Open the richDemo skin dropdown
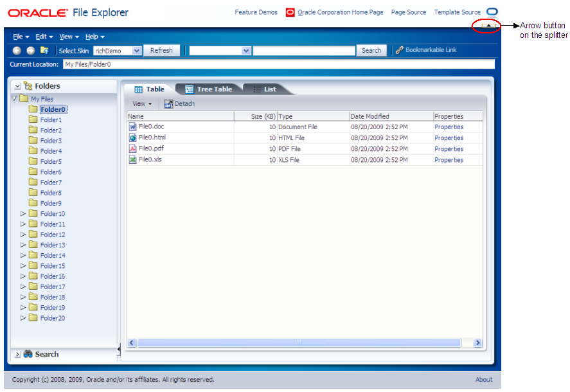Screen dimensions: 570x392 136,50
